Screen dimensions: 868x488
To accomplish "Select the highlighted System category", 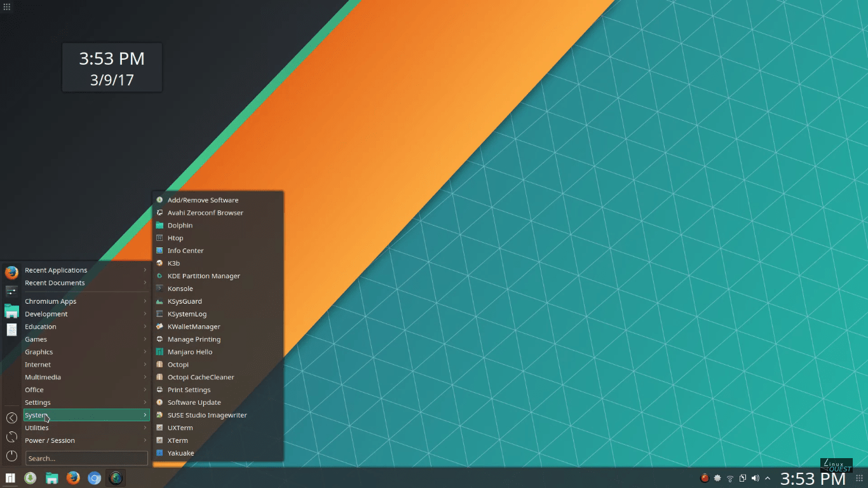I will click(86, 415).
